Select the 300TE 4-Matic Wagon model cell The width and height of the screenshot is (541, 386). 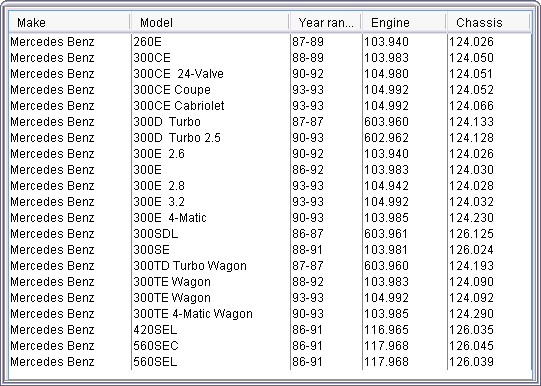211,314
